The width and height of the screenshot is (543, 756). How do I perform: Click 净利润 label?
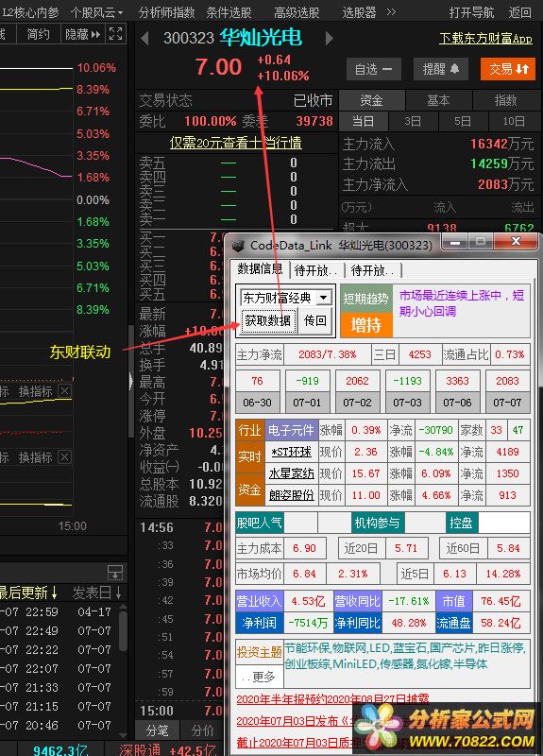click(x=259, y=623)
